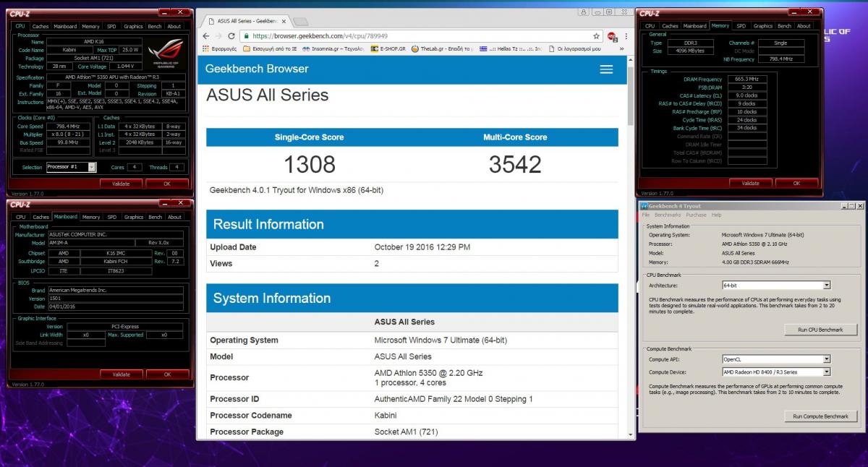The image size is (868, 467).
Task: Open Graphics tab in top-left CPU-Z window
Action: (x=133, y=27)
